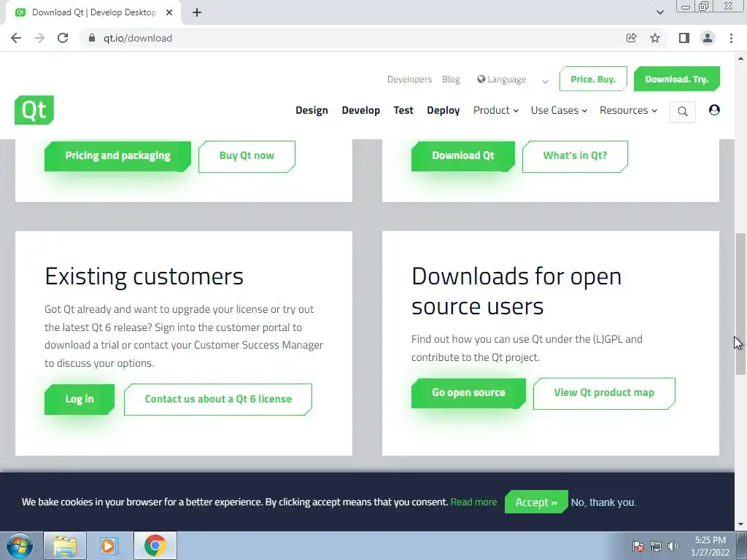Open the cookie Read more link
Screen dimensions: 747x560
click(x=473, y=502)
